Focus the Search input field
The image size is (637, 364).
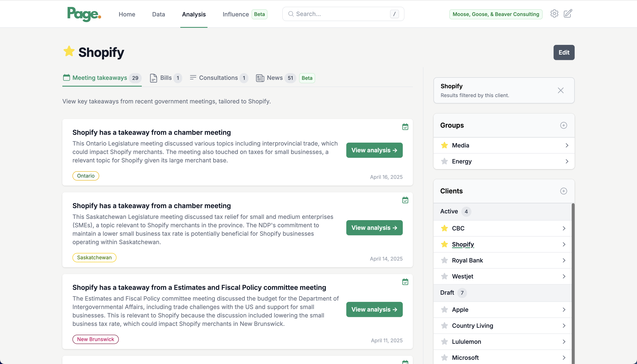coord(343,14)
